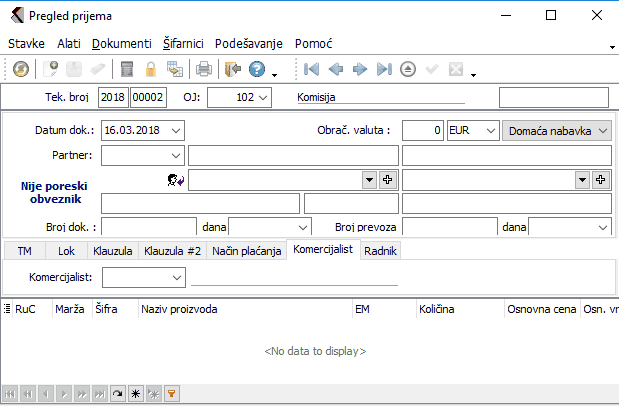Click the blue help question mark icon
Screen dimensions: 619x406
pyautogui.click(x=257, y=69)
